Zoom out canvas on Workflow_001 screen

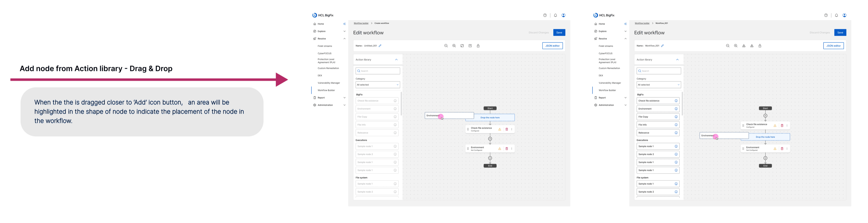tap(727, 46)
